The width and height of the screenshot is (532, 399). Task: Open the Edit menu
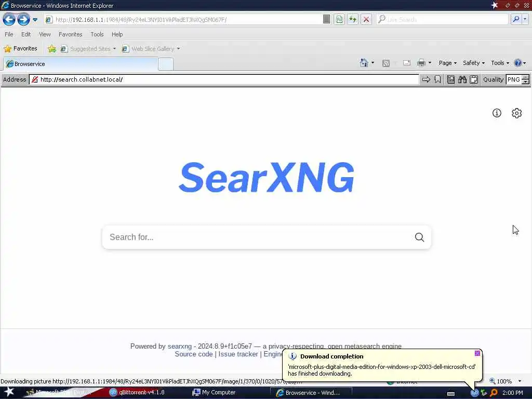(26, 34)
